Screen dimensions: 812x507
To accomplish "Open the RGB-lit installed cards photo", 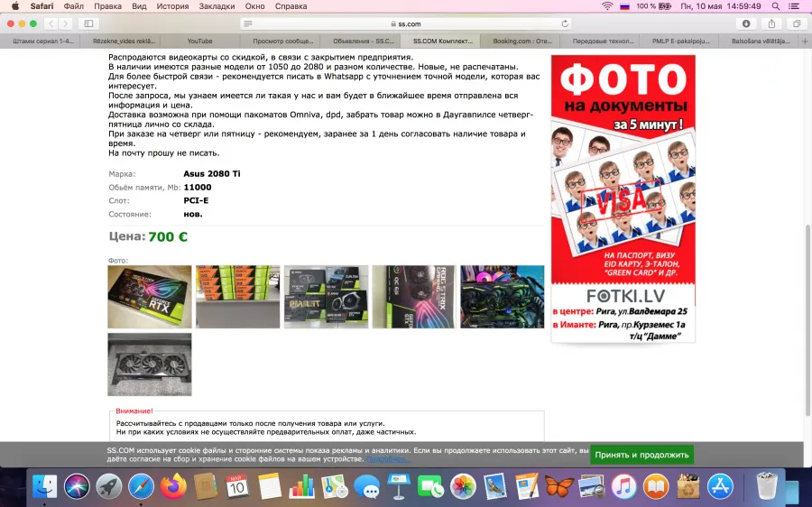I will [503, 297].
